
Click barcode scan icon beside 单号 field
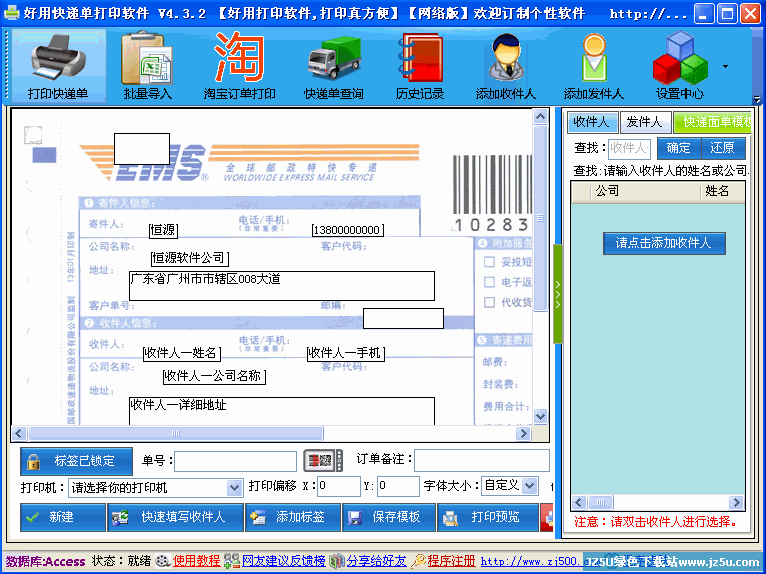coord(317,461)
